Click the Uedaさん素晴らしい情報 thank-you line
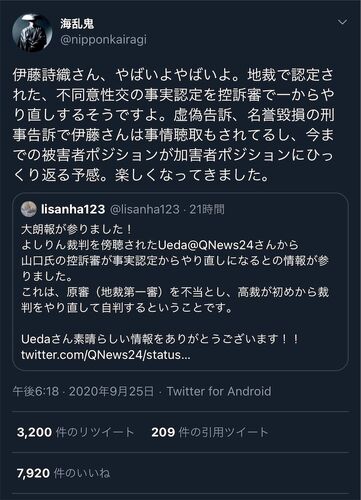The width and height of the screenshot is (361, 500). [x=159, y=339]
